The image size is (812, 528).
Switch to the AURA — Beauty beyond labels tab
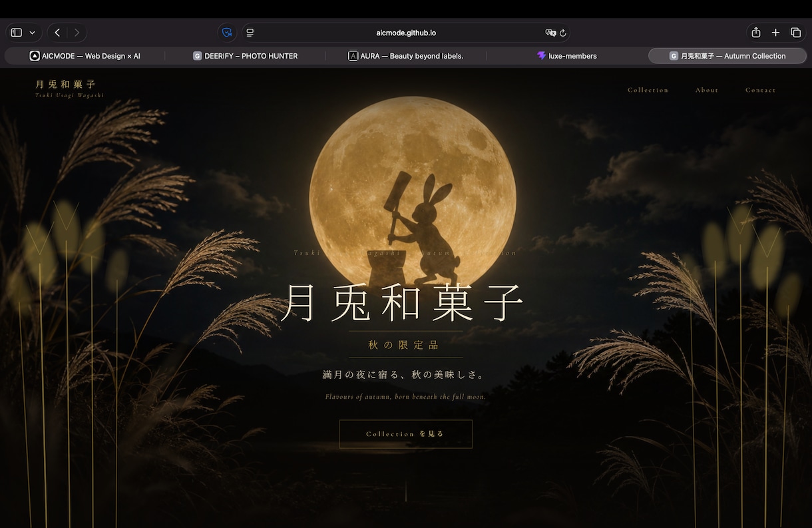[406, 56]
